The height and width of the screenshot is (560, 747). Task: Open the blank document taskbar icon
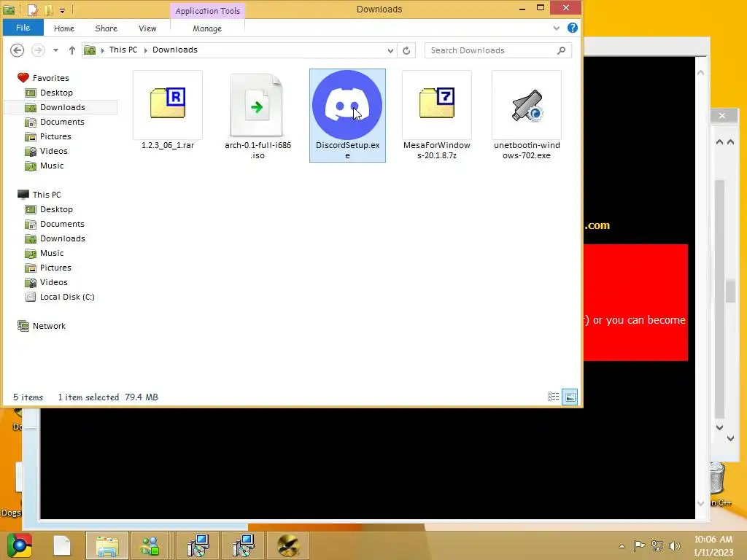[x=62, y=545]
